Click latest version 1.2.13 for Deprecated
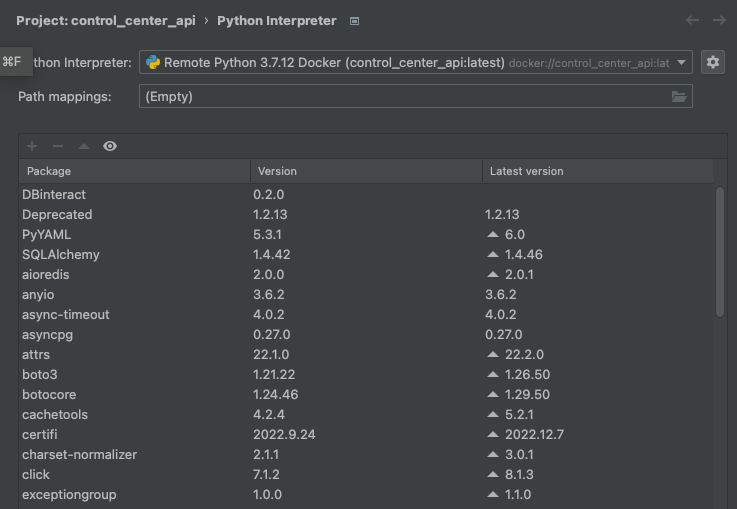This screenshot has width=737, height=509. tap(502, 214)
